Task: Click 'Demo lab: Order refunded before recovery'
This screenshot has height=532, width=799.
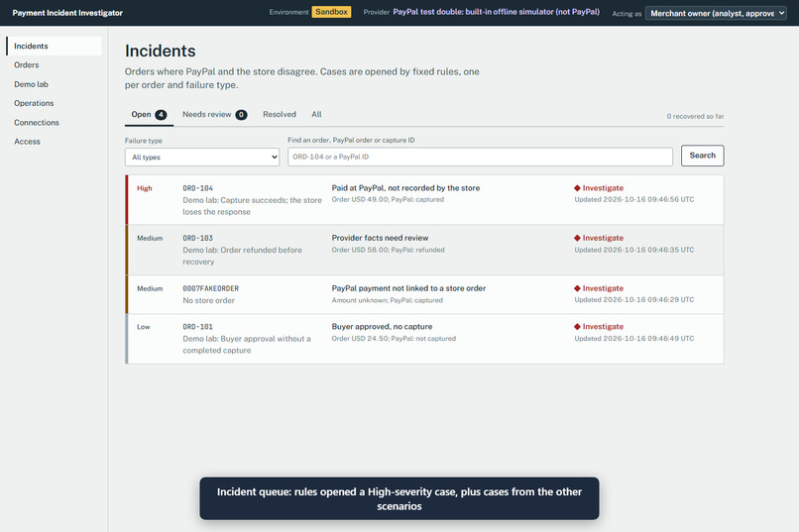Action: pyautogui.click(x=242, y=256)
